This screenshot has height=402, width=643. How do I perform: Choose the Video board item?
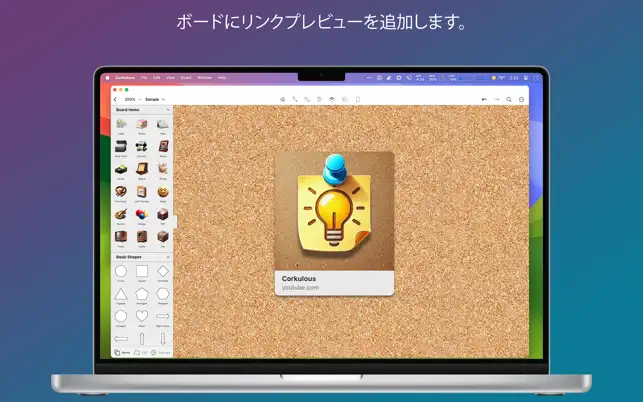click(121, 237)
